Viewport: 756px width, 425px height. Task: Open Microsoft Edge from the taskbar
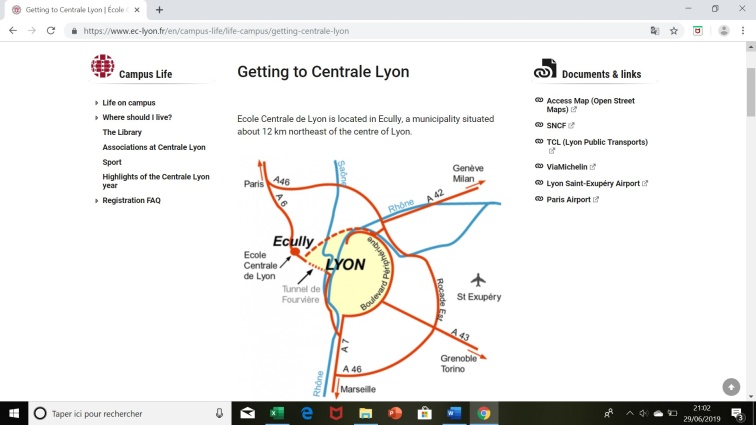pyautogui.click(x=307, y=413)
